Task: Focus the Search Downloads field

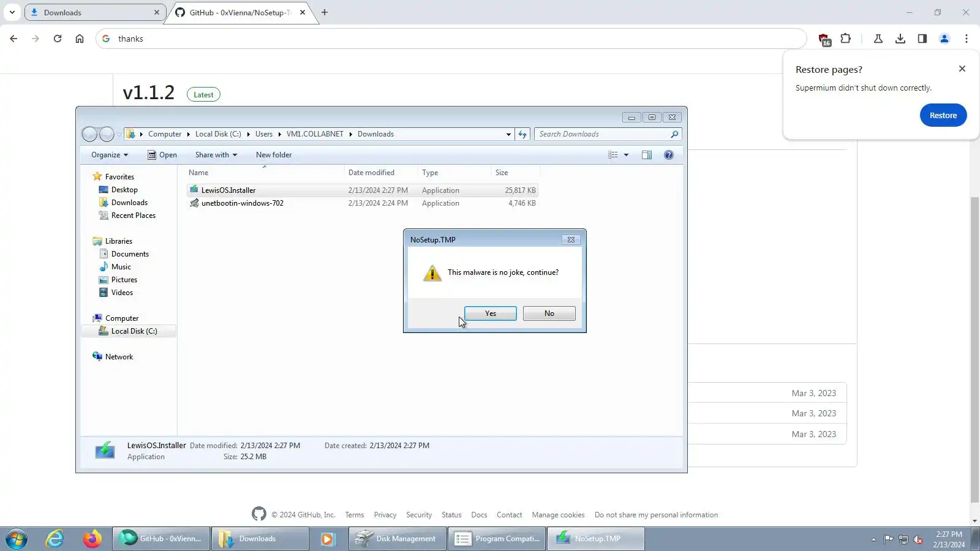Action: (608, 134)
